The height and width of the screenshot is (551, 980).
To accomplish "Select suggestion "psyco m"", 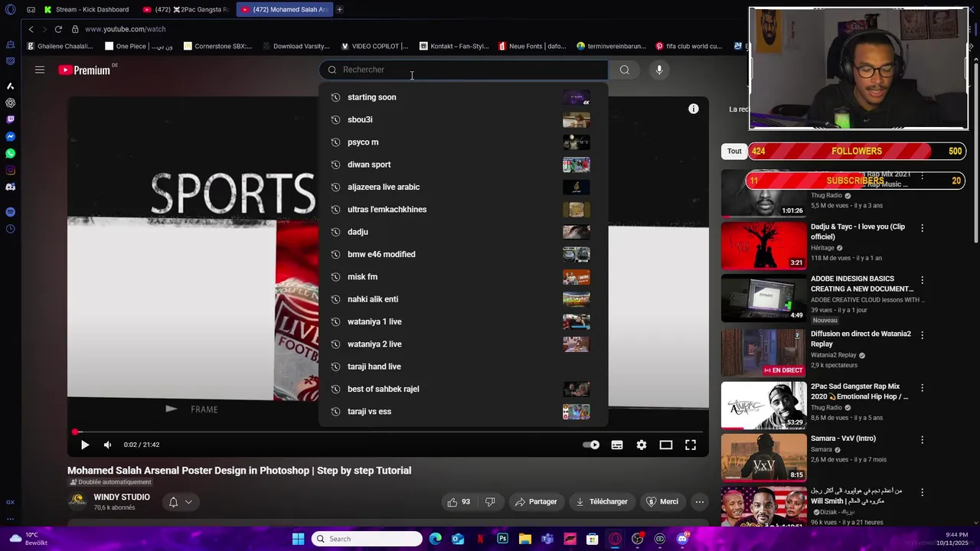I will click(x=463, y=142).
